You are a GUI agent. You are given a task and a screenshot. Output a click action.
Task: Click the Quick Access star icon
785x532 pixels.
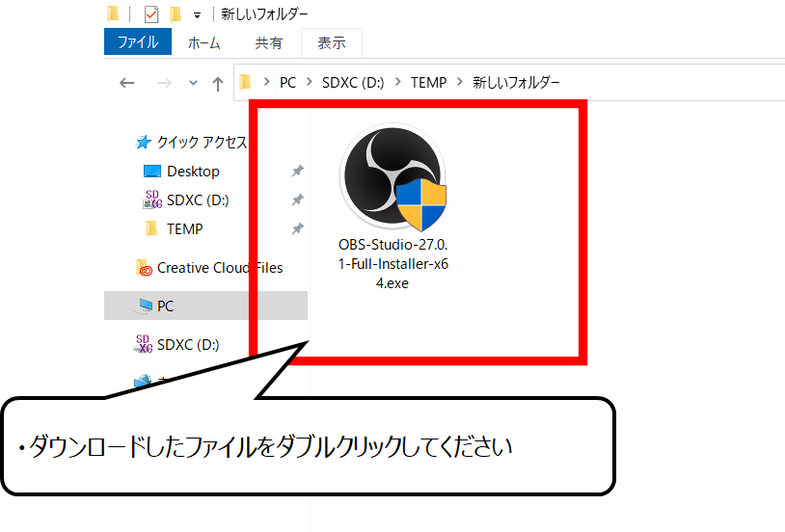click(143, 142)
